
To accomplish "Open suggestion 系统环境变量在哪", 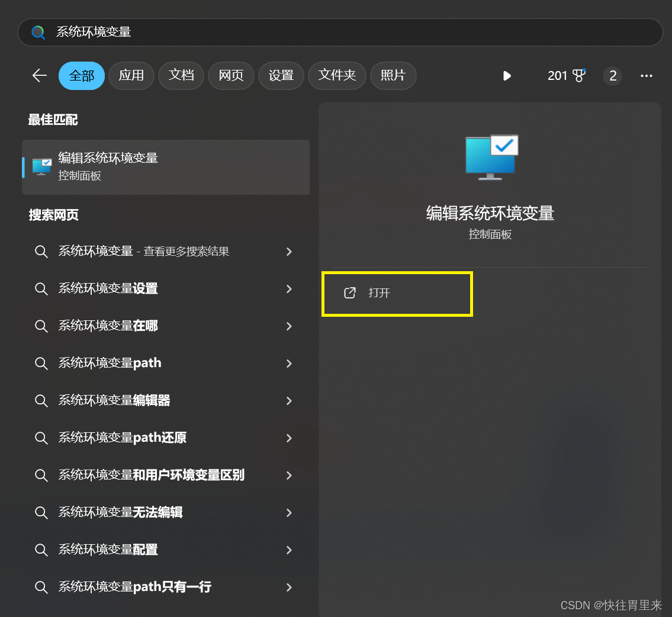I will (166, 326).
